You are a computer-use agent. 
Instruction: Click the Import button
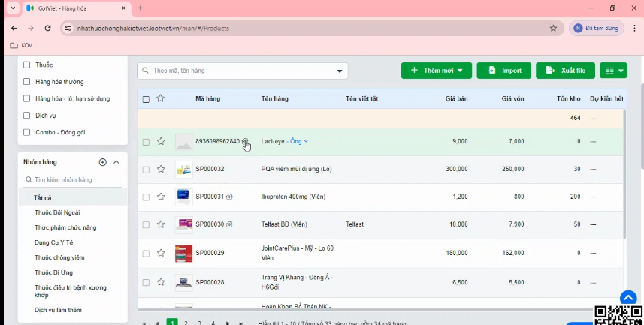click(x=504, y=71)
